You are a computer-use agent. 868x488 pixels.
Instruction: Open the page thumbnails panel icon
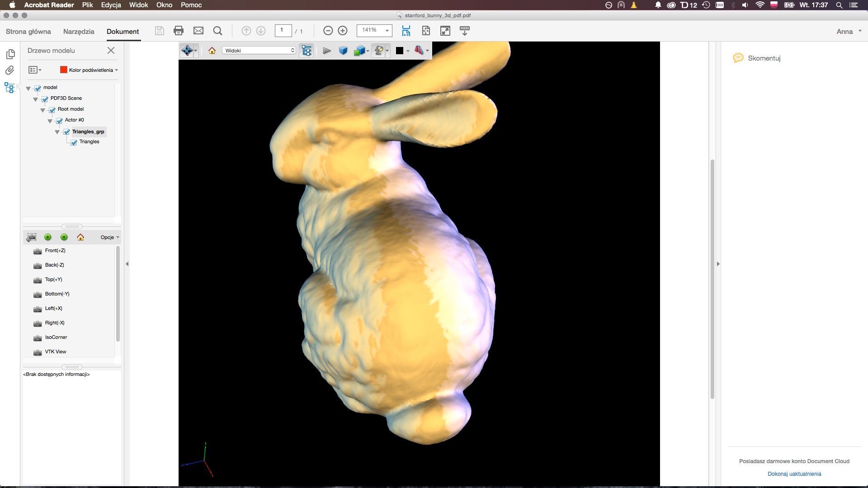(x=10, y=54)
